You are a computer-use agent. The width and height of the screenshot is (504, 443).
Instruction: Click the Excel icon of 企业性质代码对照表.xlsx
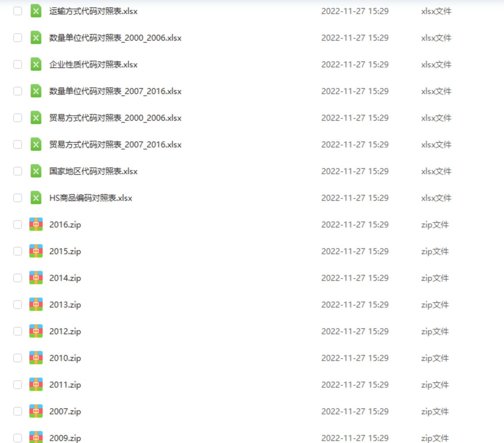[36, 64]
